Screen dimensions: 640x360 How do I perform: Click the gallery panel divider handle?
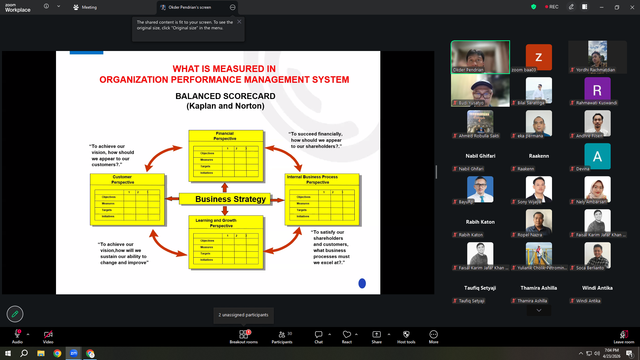(x=436, y=172)
